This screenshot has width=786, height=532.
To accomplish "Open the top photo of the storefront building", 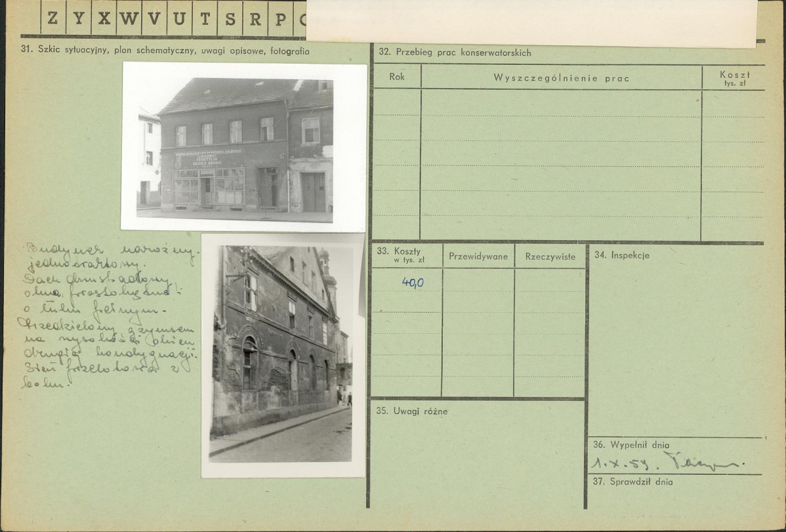I will tap(244, 146).
